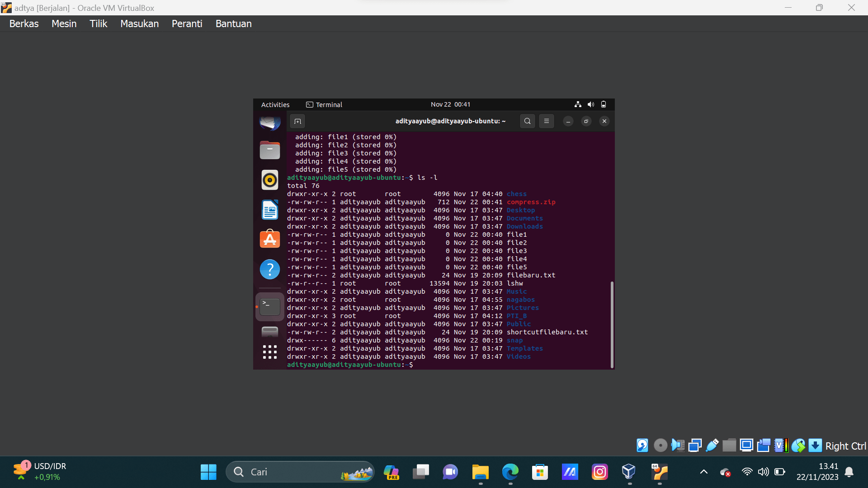This screenshot has height=488, width=868.
Task: Click the compress.zip filename in listing
Action: (x=531, y=202)
